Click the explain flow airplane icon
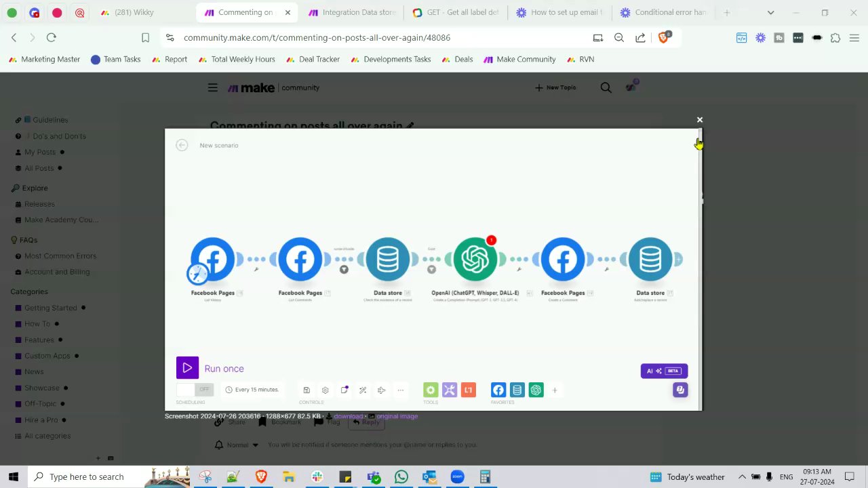This screenshot has height=488, width=868. coord(381,390)
